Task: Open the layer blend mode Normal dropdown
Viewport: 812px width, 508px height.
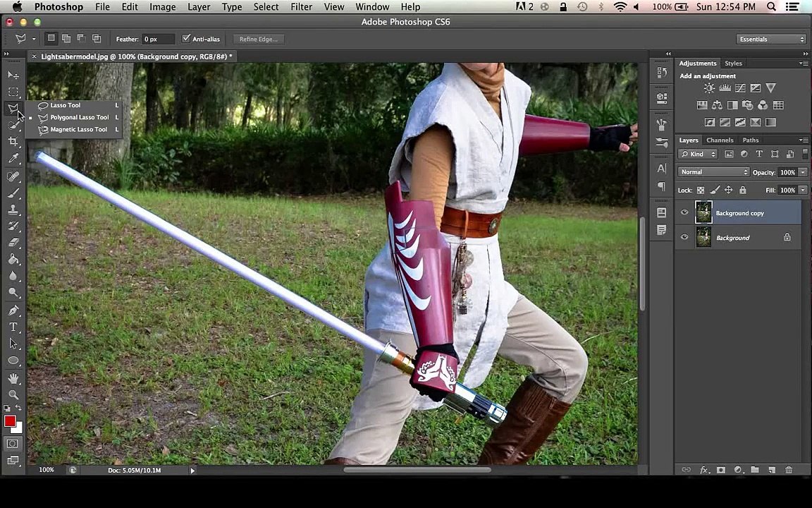Action: (x=713, y=172)
